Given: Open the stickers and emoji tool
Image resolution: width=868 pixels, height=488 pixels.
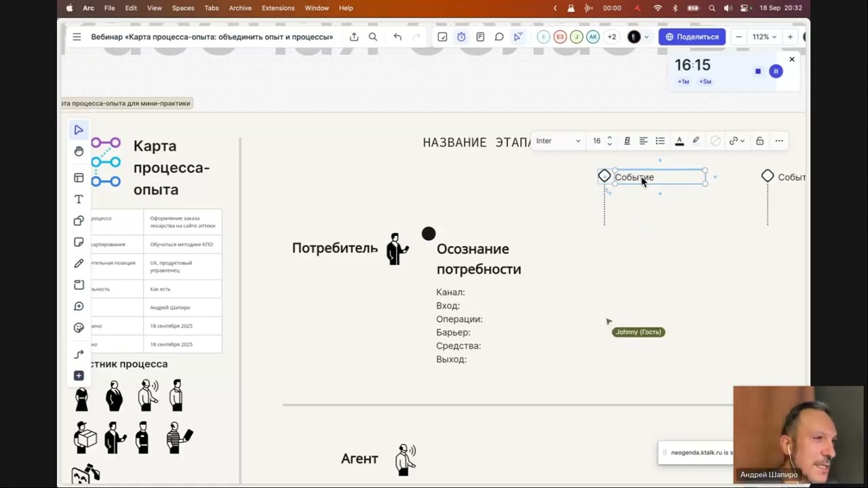Looking at the screenshot, I should pyautogui.click(x=79, y=328).
